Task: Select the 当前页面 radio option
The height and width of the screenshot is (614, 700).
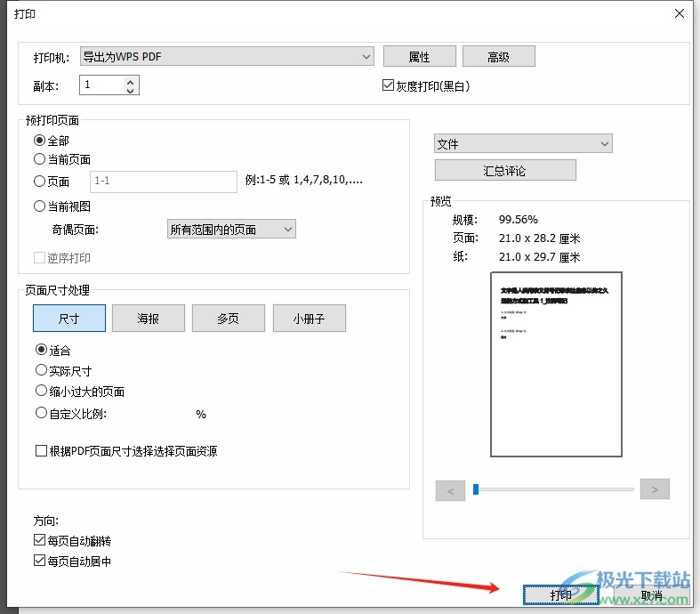Action: coord(40,158)
